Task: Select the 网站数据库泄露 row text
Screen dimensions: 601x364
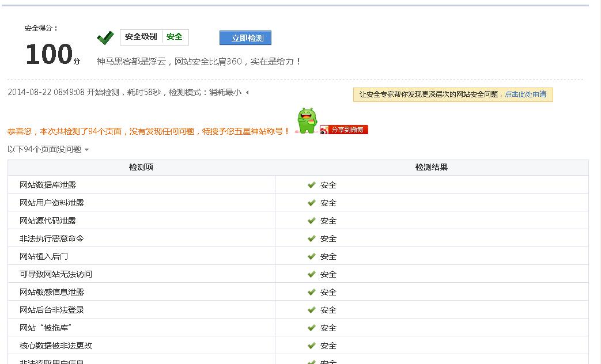Action: 48,185
